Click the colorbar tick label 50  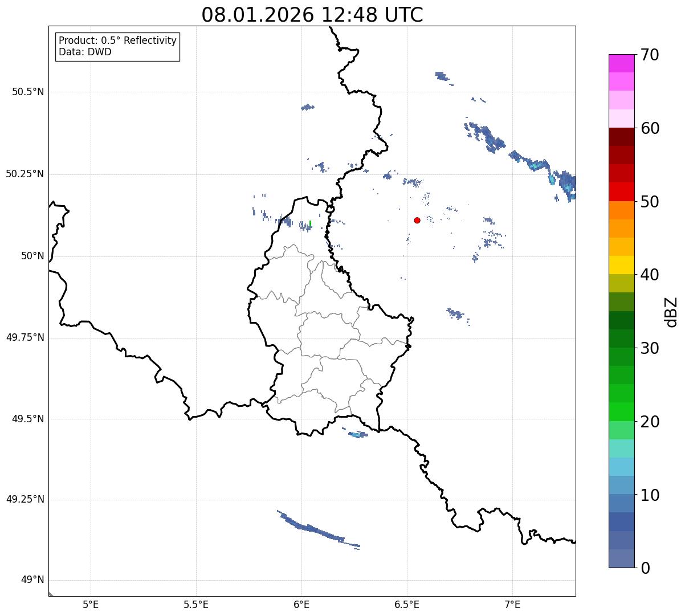pyautogui.click(x=650, y=202)
